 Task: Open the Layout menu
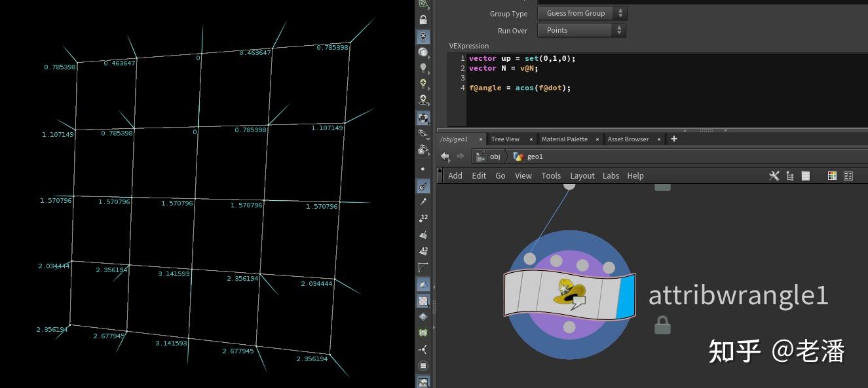coord(582,176)
